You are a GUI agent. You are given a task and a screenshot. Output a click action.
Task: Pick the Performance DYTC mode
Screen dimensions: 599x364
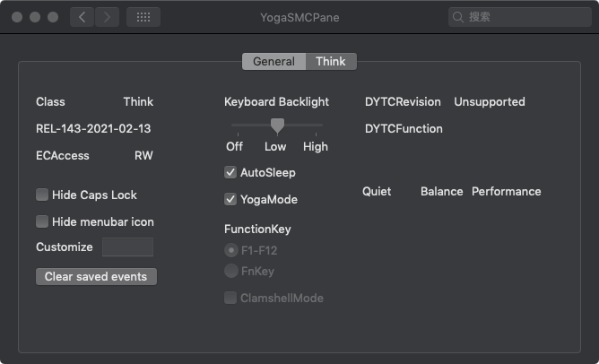pos(506,191)
